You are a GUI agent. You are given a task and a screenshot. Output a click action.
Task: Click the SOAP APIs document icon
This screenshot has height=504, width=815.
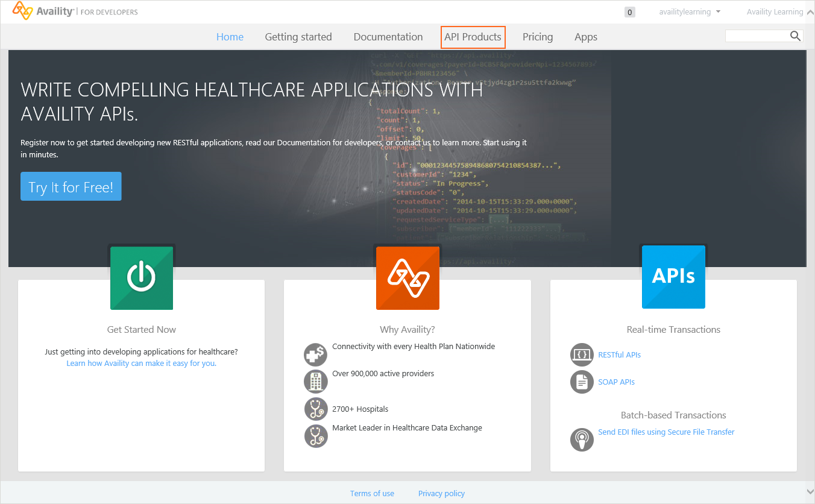click(582, 382)
